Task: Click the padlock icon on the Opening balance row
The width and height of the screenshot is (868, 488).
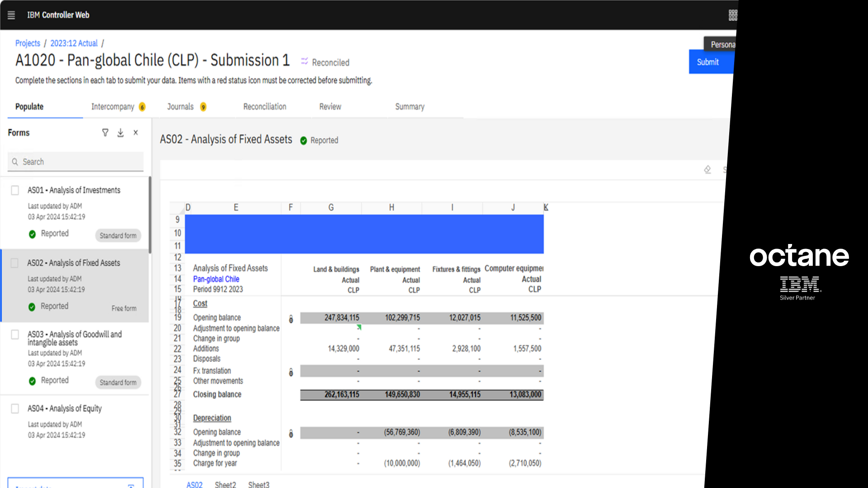Action: pyautogui.click(x=291, y=319)
